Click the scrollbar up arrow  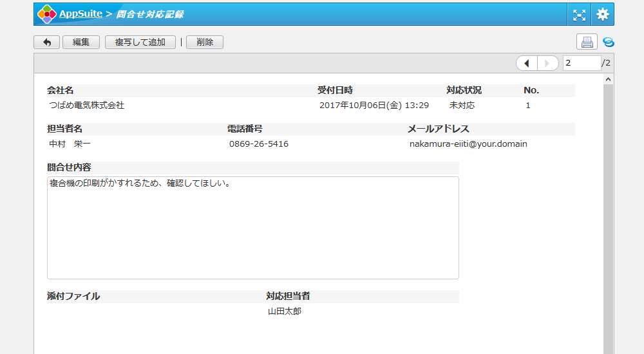click(x=608, y=79)
